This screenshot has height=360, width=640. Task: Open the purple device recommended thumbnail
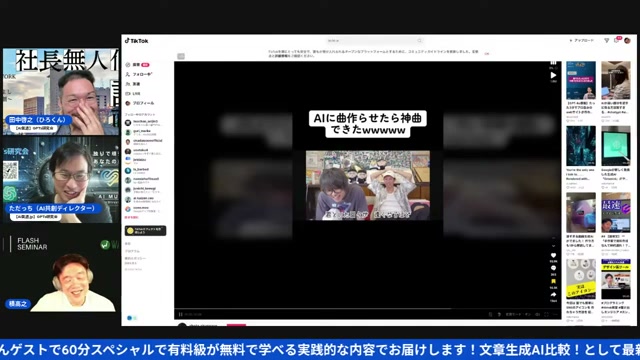[580, 213]
